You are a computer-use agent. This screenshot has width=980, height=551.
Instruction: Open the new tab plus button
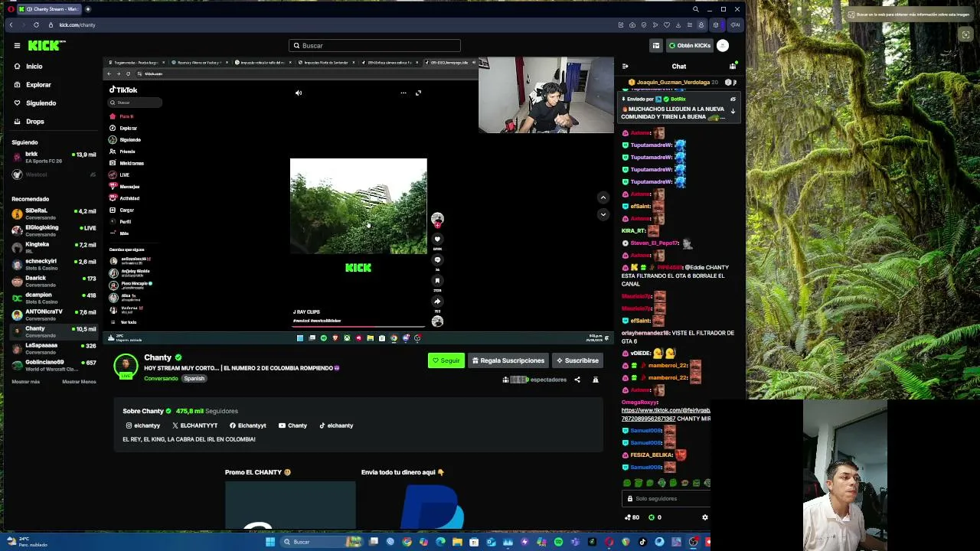(88, 9)
